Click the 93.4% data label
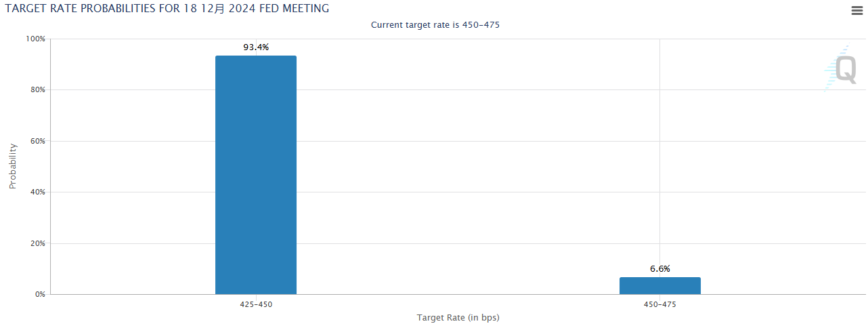The width and height of the screenshot is (868, 328). pyautogui.click(x=256, y=47)
